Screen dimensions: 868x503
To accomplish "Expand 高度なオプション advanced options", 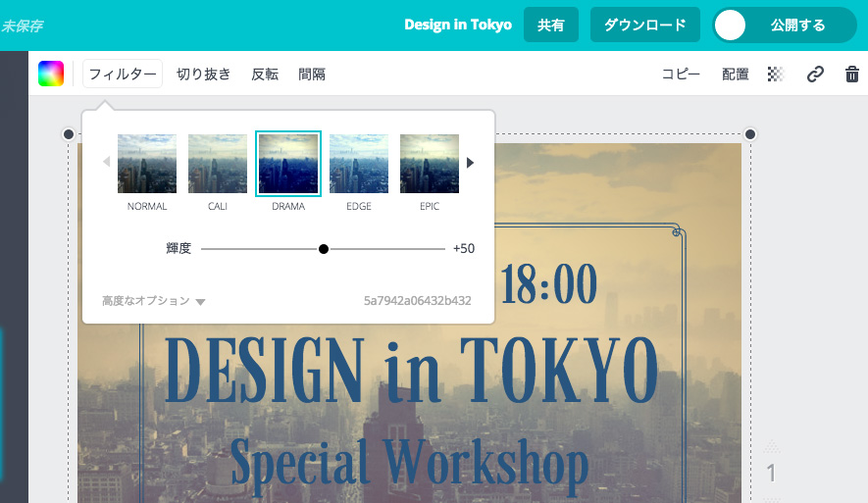I will coord(153,301).
